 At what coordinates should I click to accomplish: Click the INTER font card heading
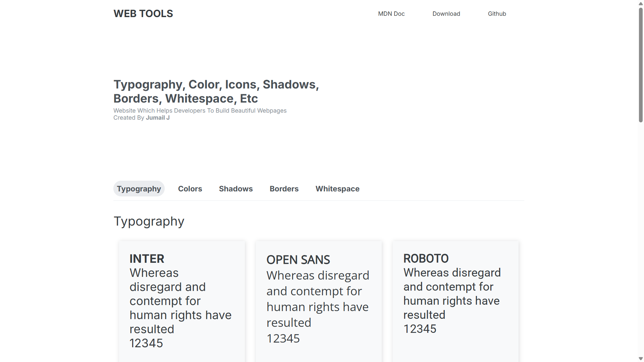147,259
